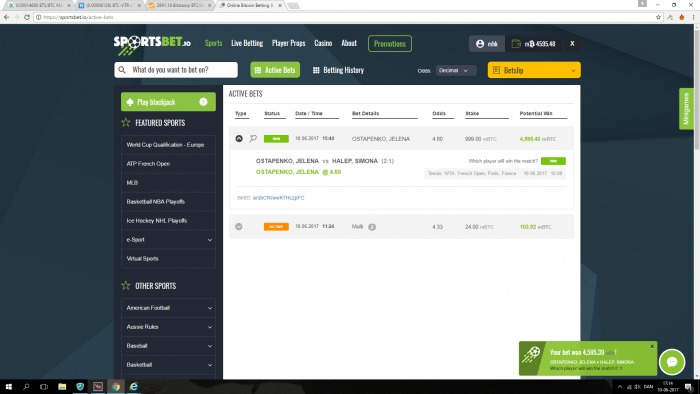The height and width of the screenshot is (394, 700).
Task: Click the Multi bet count badge
Action: pos(372,227)
